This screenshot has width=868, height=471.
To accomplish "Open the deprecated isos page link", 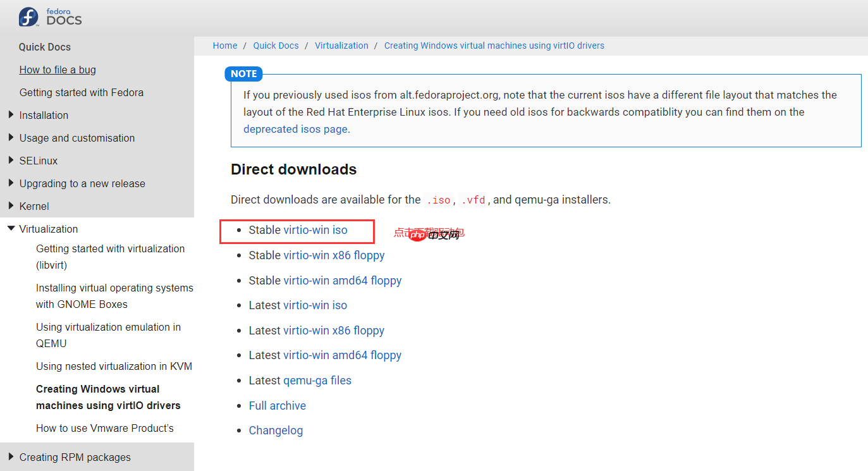I will 296,129.
